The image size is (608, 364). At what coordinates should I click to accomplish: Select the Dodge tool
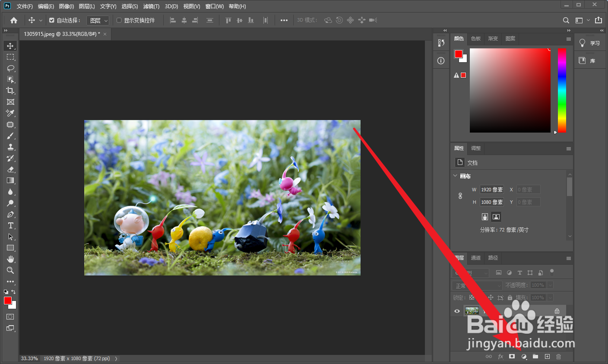click(10, 203)
